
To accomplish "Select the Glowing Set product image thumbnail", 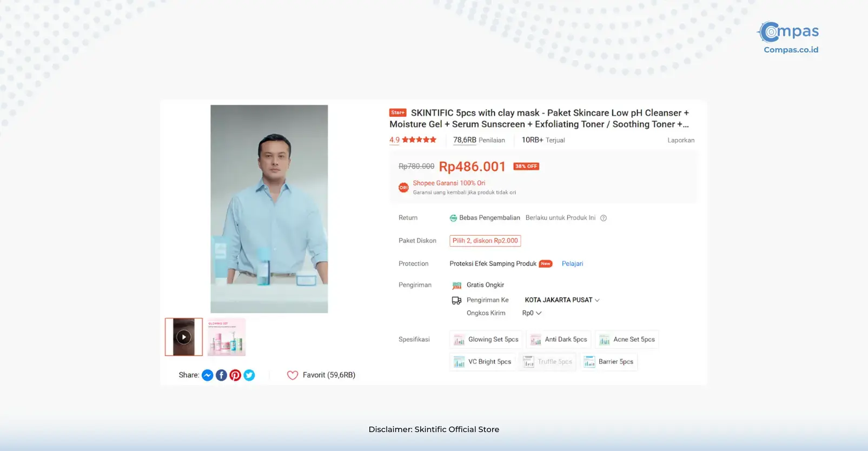I will (227, 337).
